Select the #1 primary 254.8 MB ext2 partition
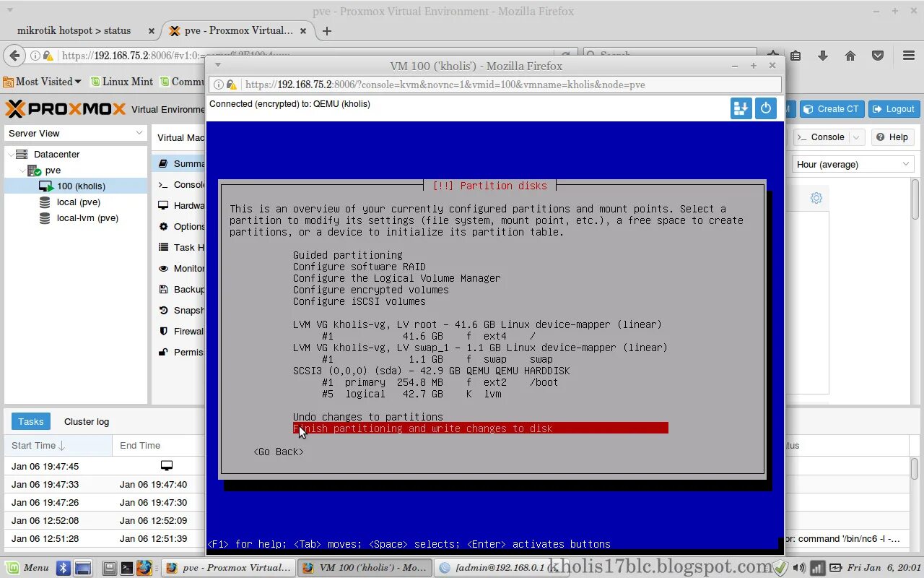This screenshot has height=578, width=924. [x=440, y=382]
